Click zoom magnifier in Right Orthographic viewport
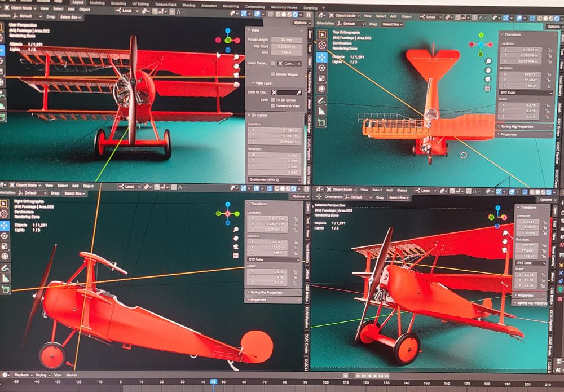564x392 pixels. coord(236,230)
